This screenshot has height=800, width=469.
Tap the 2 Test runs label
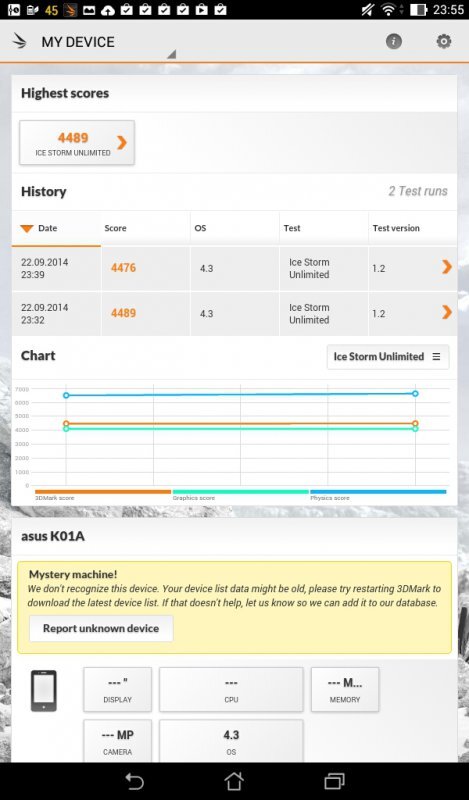point(417,191)
